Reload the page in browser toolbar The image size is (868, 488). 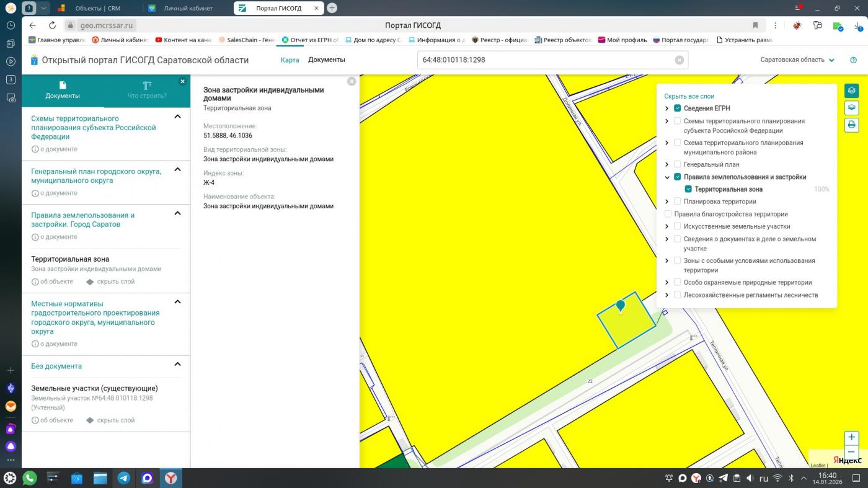click(53, 25)
